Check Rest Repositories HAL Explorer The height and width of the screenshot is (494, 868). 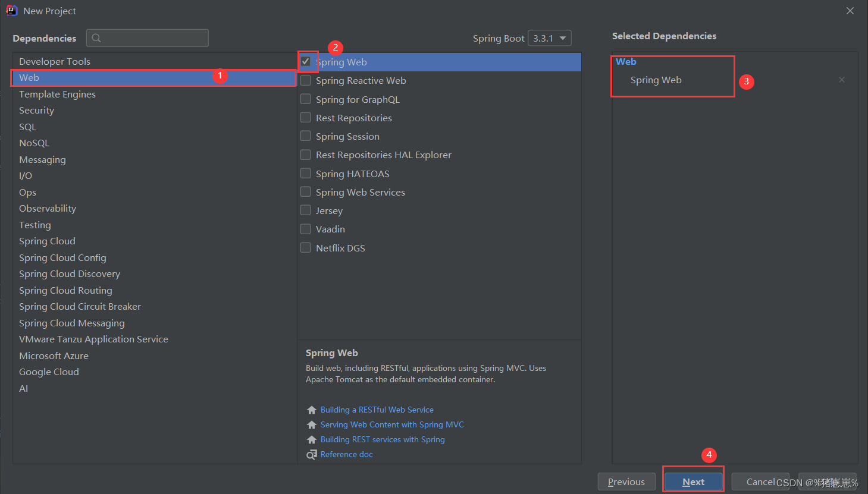(306, 155)
